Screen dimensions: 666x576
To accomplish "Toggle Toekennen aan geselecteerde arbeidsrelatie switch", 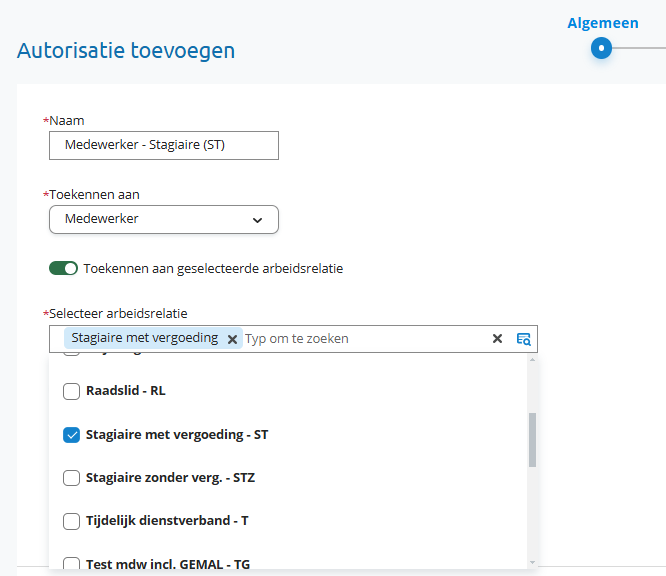I will click(x=63, y=268).
